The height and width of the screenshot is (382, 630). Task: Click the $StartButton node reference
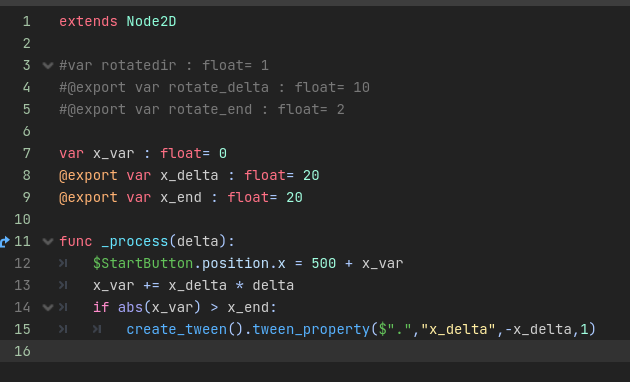(143, 264)
